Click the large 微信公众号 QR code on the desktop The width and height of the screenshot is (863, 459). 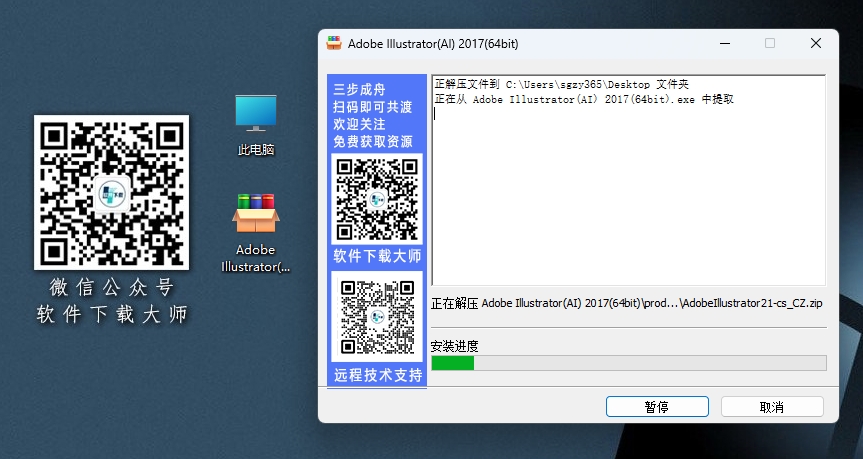pos(111,193)
